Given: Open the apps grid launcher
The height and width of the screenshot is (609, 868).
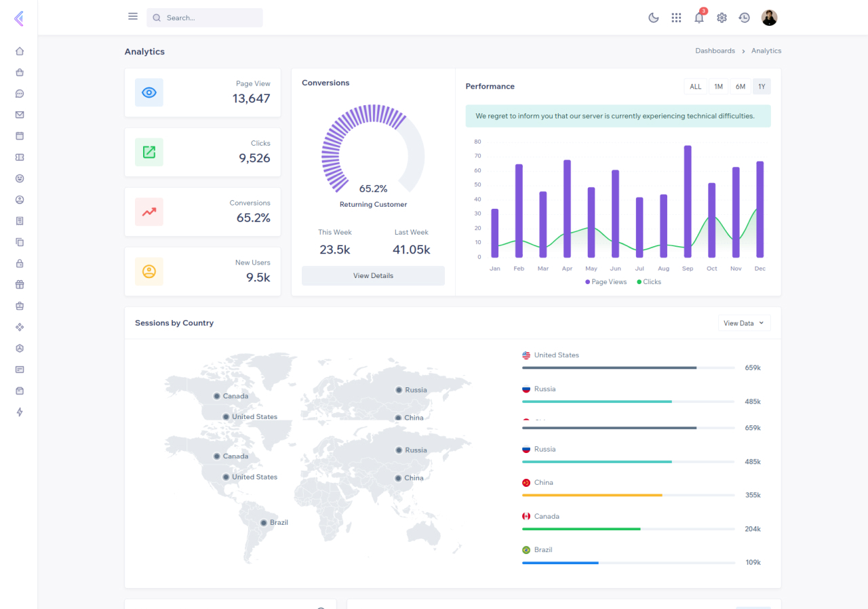Looking at the screenshot, I should coord(676,18).
